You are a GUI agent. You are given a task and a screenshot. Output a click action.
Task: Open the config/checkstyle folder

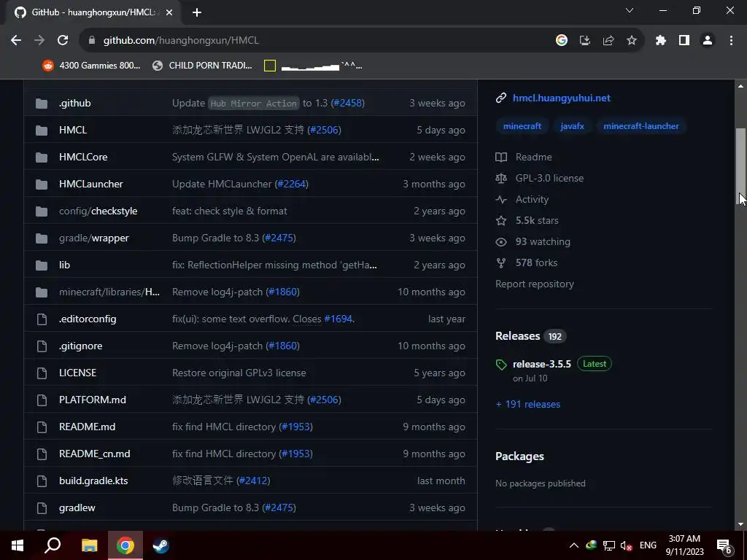click(98, 211)
